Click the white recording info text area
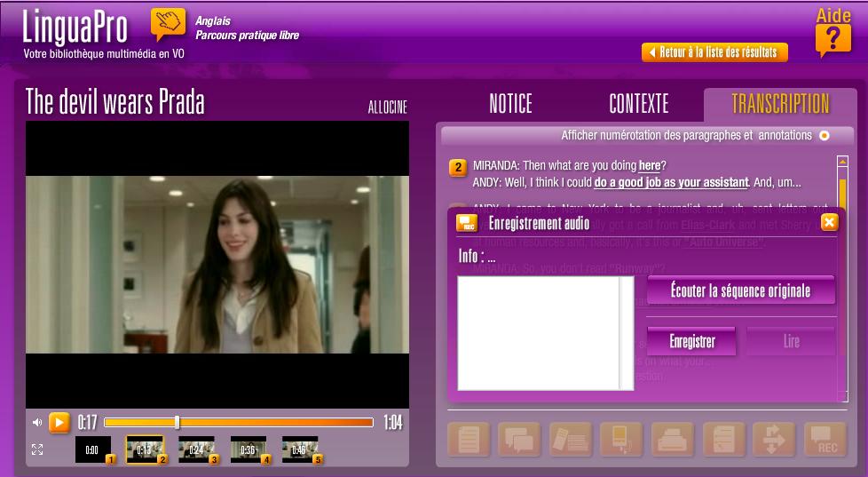The width and height of the screenshot is (868, 477). pyautogui.click(x=538, y=333)
